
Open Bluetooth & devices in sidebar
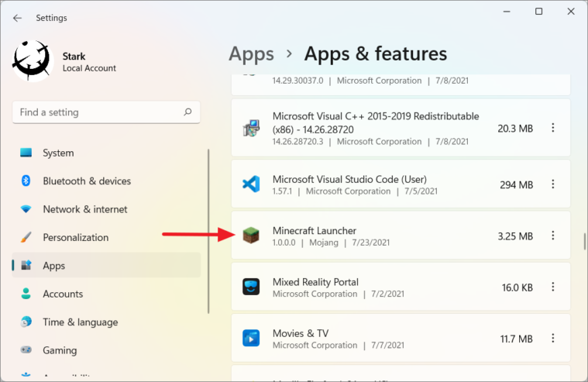click(x=106, y=181)
